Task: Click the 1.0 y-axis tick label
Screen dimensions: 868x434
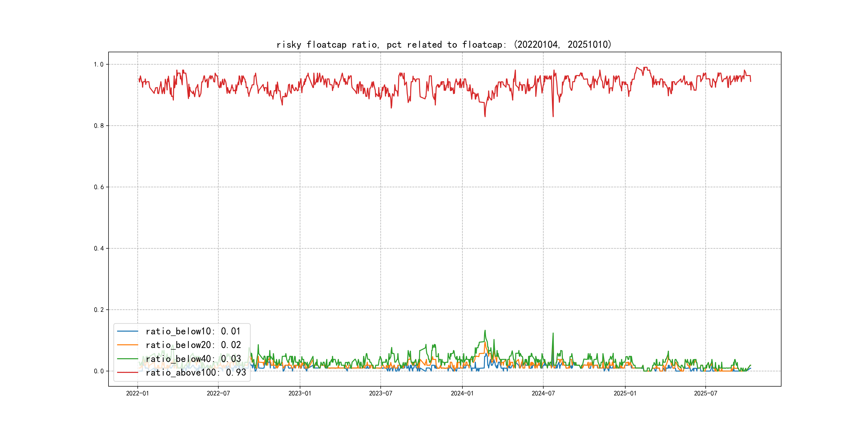Action: 99,64
